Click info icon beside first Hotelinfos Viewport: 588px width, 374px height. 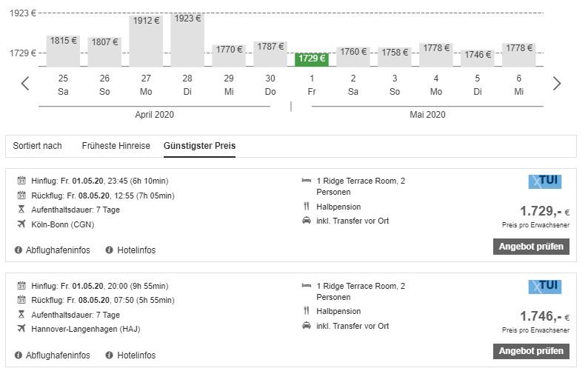[110, 250]
